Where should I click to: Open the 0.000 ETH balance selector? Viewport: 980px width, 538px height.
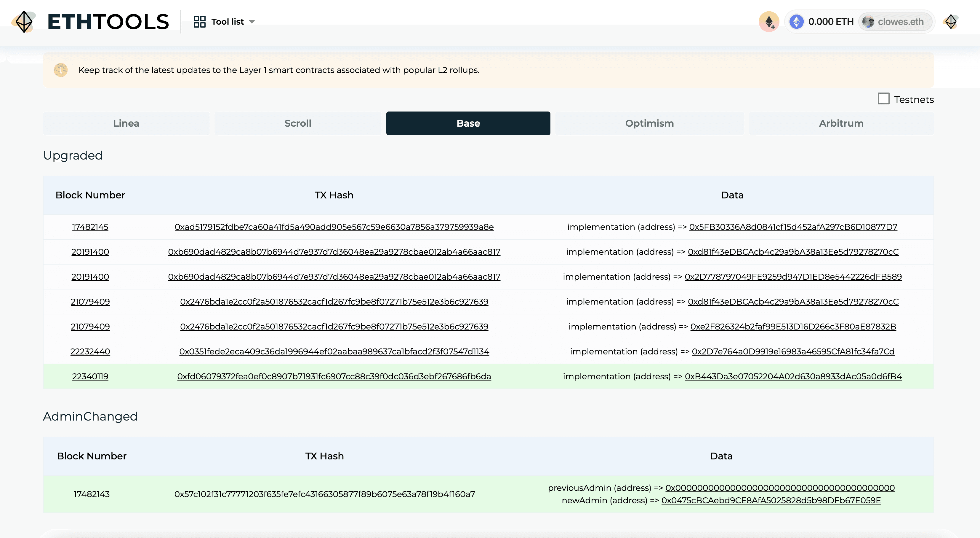coord(830,22)
